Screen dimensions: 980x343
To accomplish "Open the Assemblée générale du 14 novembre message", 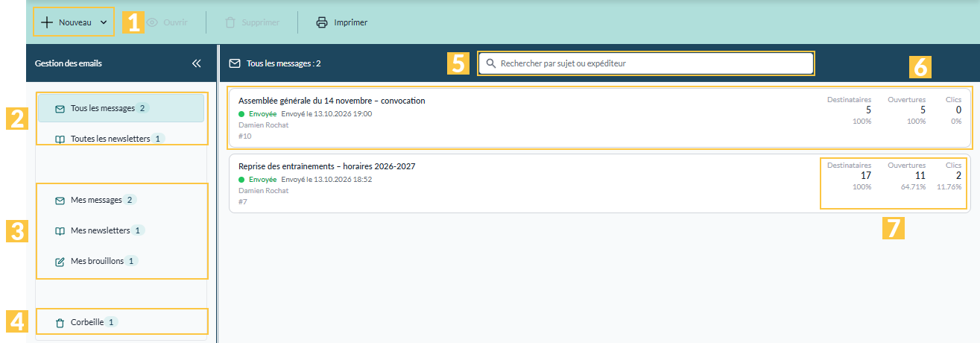I will 600,118.
